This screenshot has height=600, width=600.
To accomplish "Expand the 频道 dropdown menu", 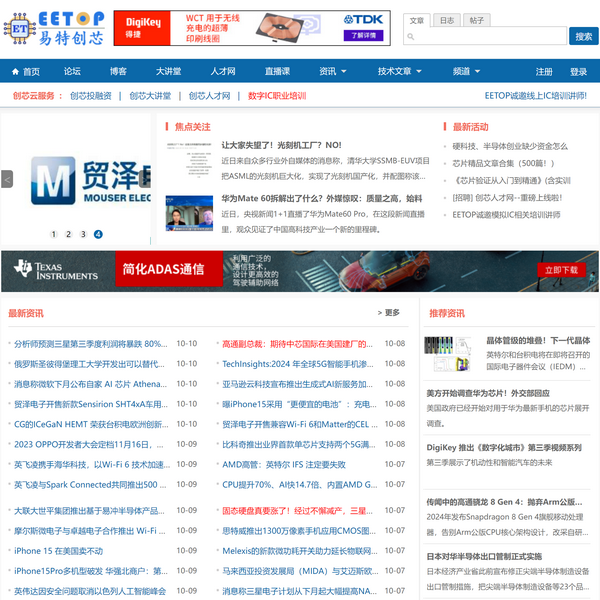I will [x=466, y=72].
